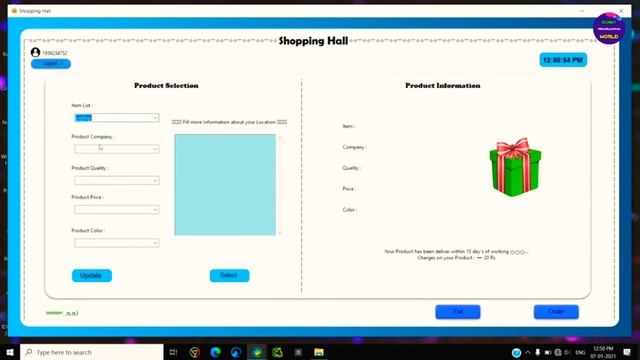The height and width of the screenshot is (360, 640).
Task: Click the location text area's vertical scrollbar
Action: pos(280,184)
